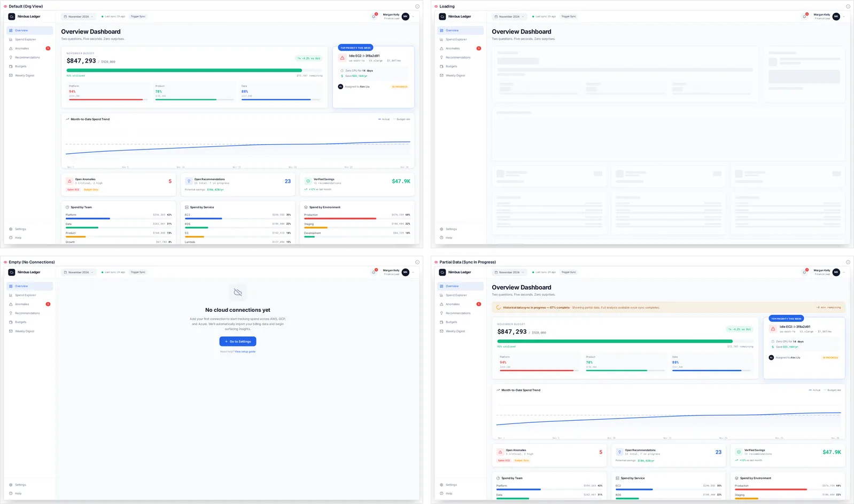Image resolution: width=854 pixels, height=504 pixels.
Task: Click Spend Explorer chart icon in Default frame
Action: coord(11,40)
